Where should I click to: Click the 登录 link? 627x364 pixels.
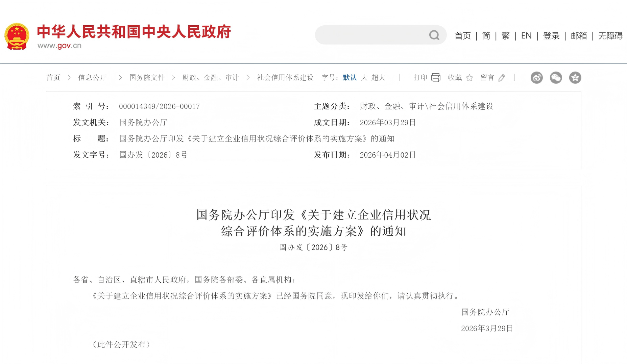pyautogui.click(x=551, y=35)
